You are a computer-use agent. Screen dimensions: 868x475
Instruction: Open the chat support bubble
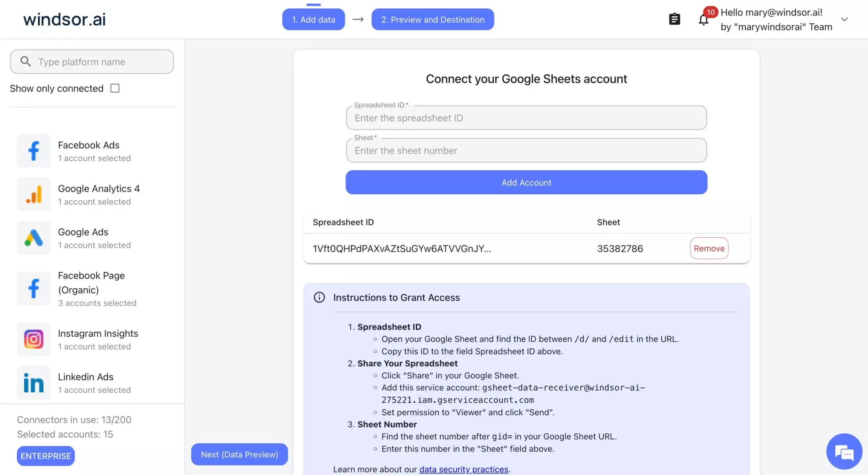(x=844, y=451)
